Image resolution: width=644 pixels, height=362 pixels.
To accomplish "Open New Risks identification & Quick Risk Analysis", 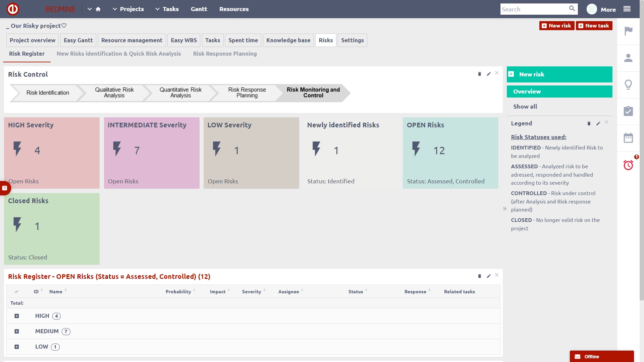I will tap(119, 54).
